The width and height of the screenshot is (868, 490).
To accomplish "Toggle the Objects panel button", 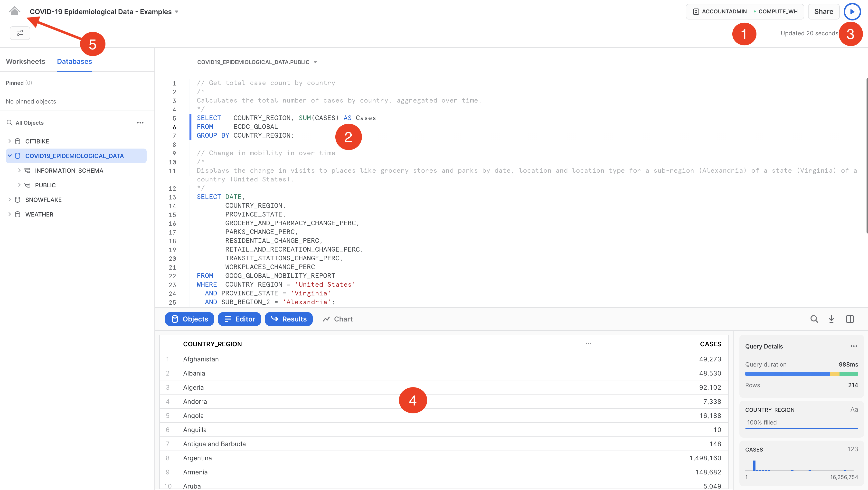I will [x=189, y=319].
